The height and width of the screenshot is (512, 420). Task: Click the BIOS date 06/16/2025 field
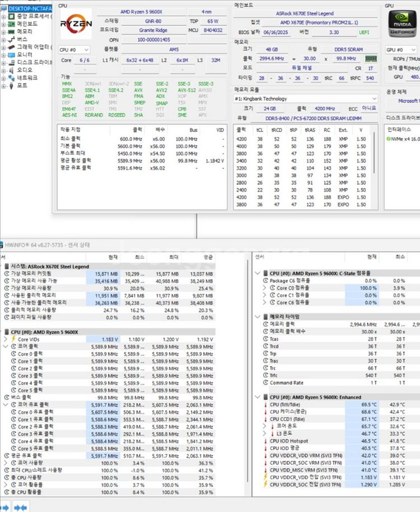pyautogui.click(x=276, y=32)
